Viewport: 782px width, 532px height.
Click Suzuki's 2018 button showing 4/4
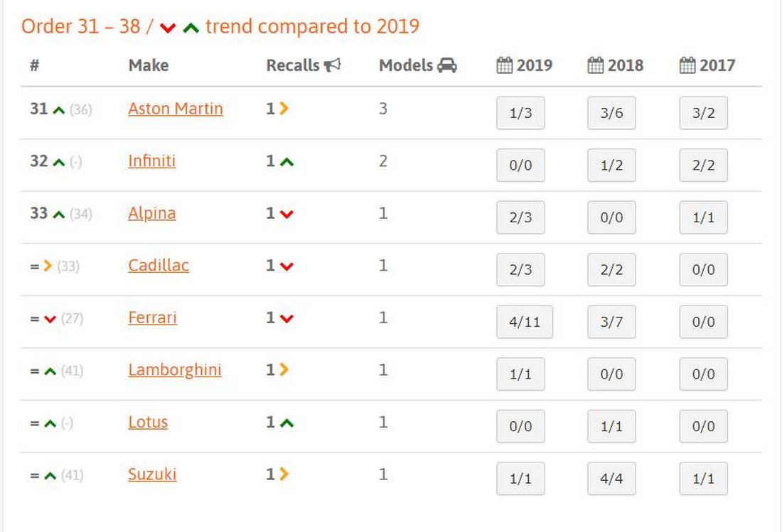pyautogui.click(x=611, y=479)
